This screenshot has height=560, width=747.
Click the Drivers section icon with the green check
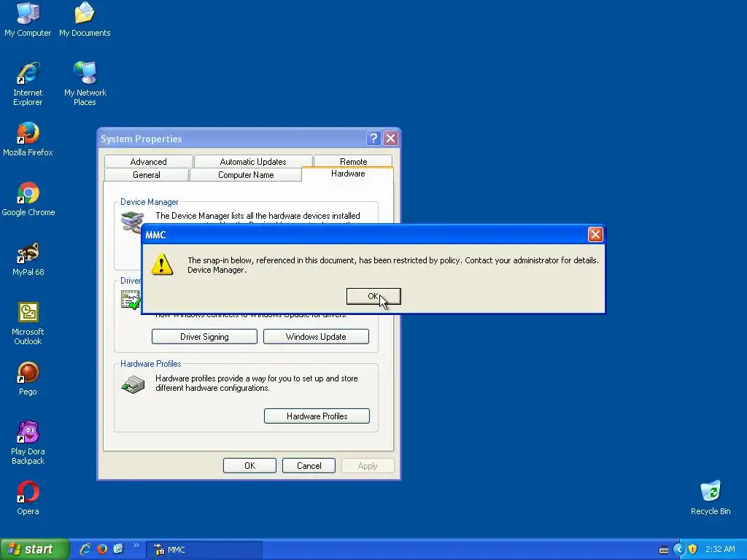(x=131, y=300)
